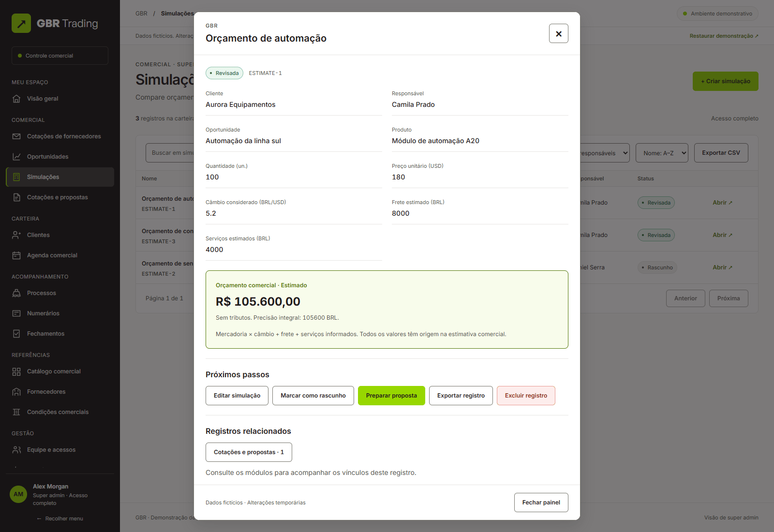Click the Processos icon in sidebar
The height and width of the screenshot is (532, 774).
tap(16, 293)
